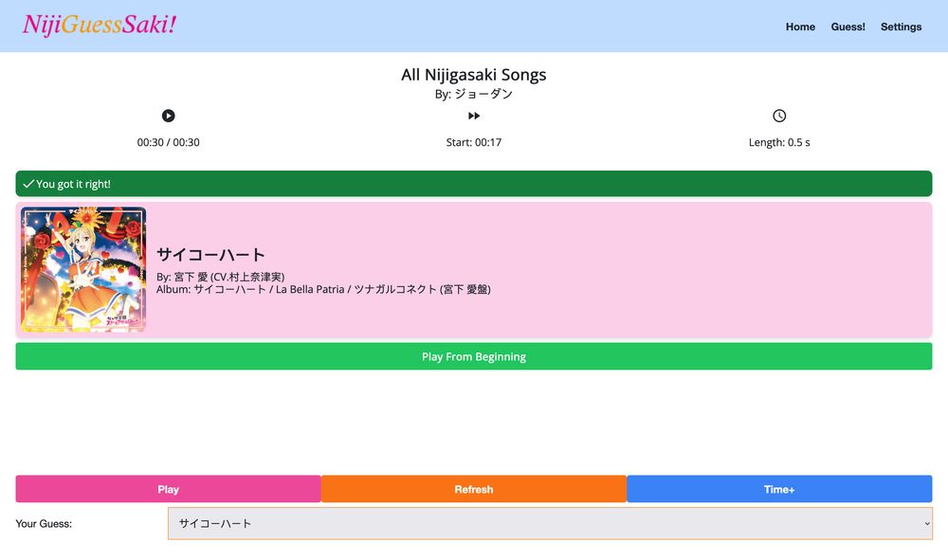Click the All Nijigasaki Songs playlist title

pos(474,75)
